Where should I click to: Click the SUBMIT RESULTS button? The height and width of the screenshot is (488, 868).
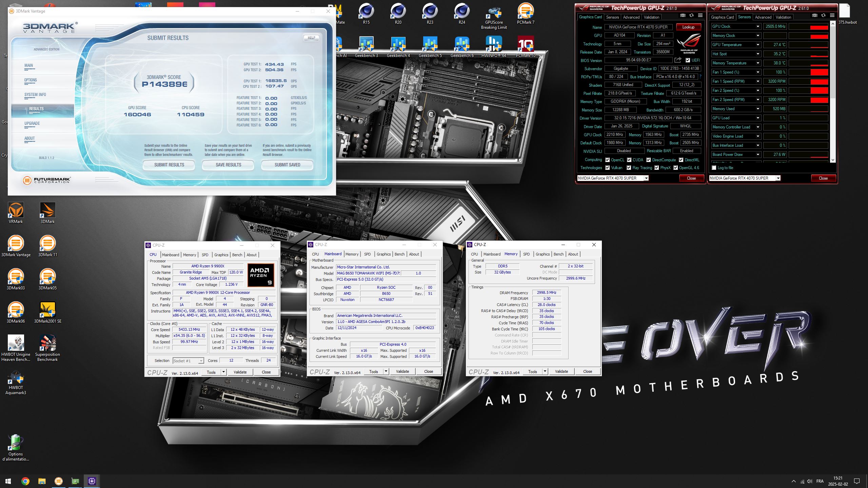[x=169, y=165]
